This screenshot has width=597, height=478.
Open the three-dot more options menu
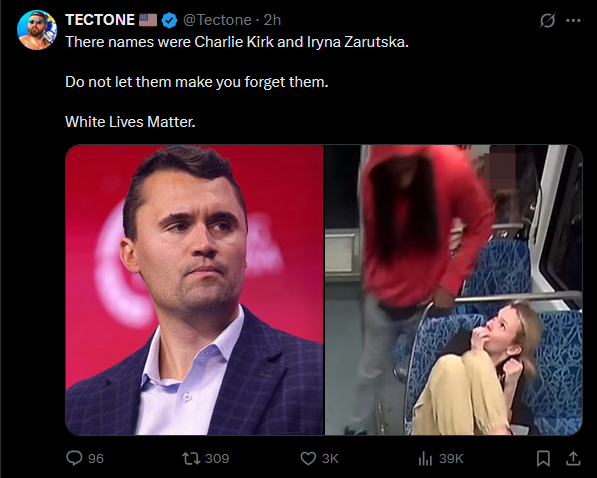(x=573, y=21)
